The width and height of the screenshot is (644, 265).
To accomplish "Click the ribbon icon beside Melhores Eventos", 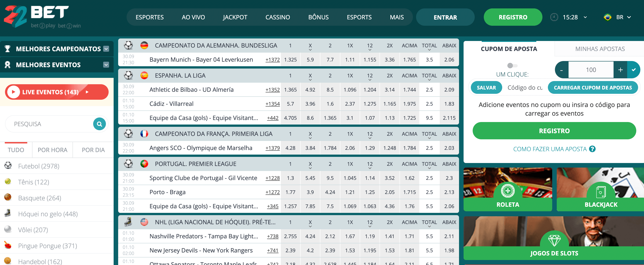I will click(x=7, y=65).
